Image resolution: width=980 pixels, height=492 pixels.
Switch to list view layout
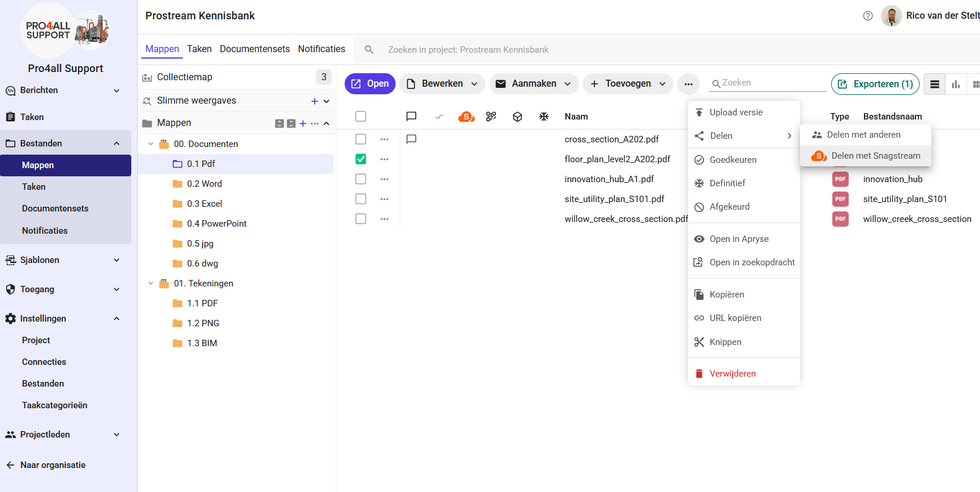[935, 84]
